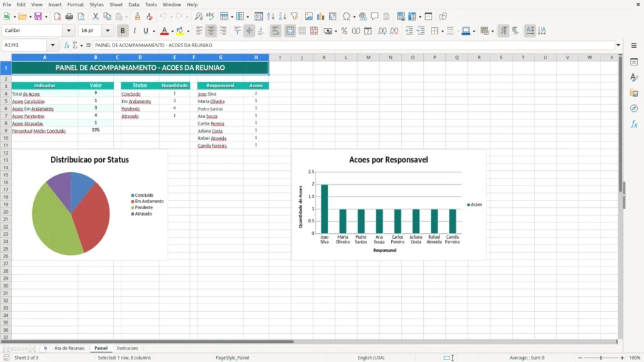Open sidebar Gallery icon
The image size is (644, 362).
pos(634,93)
